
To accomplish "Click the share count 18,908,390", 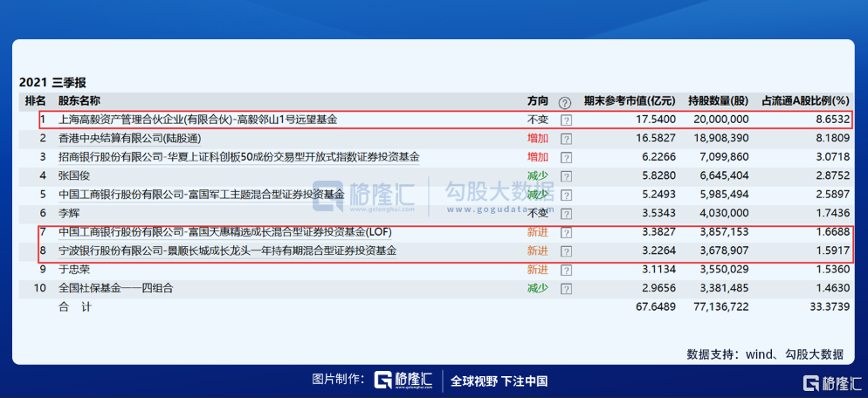I will [x=720, y=139].
